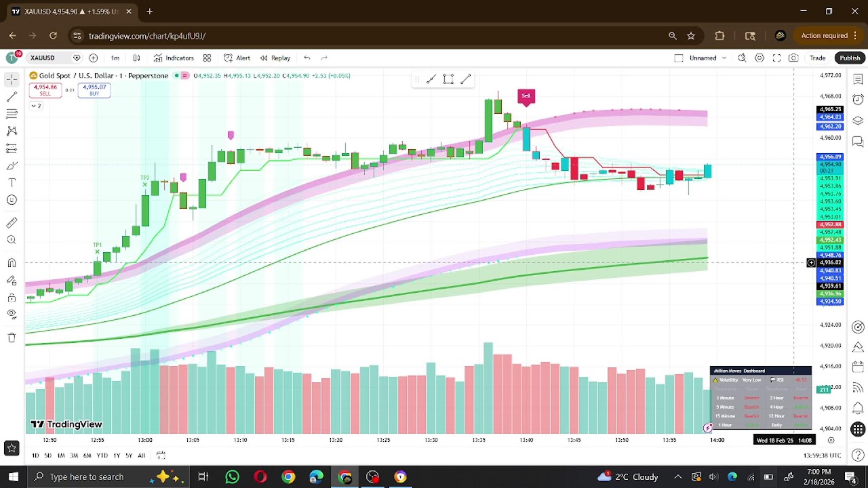Image resolution: width=868 pixels, height=488 pixels.
Task: Switch the chart range to 5D
Action: [x=47, y=455]
